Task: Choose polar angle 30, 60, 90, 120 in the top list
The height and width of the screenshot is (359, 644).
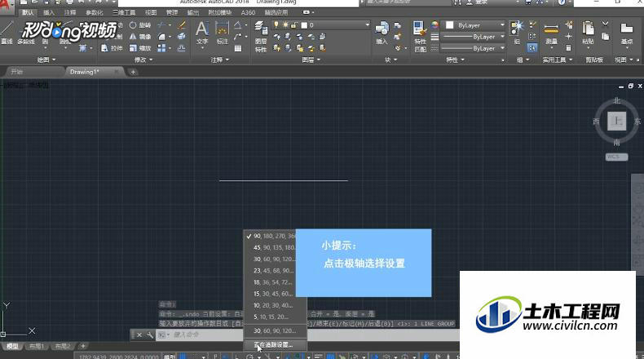Action: [x=275, y=259]
